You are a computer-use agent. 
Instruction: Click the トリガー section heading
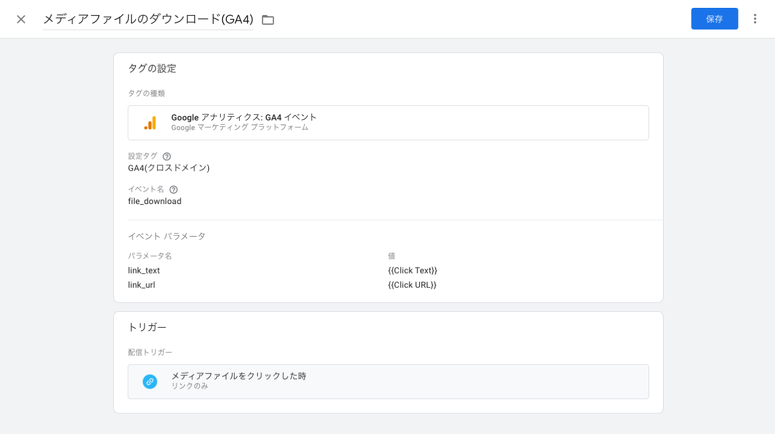pyautogui.click(x=147, y=328)
